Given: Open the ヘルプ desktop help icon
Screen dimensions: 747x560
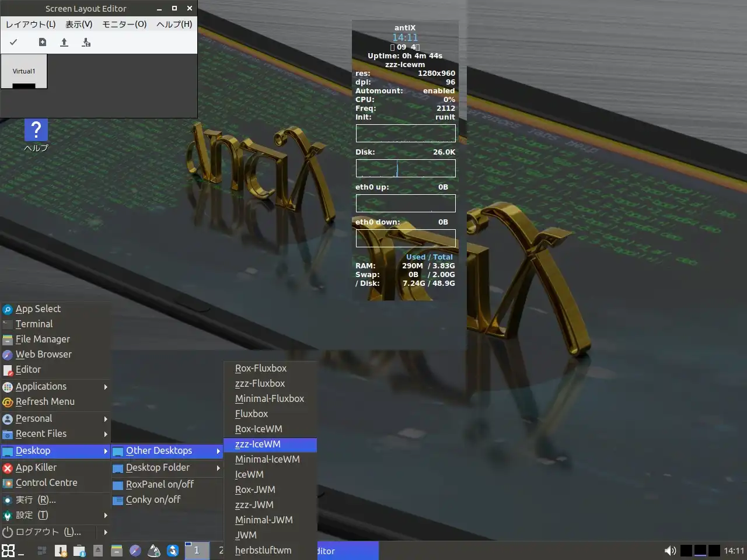Looking at the screenshot, I should pyautogui.click(x=36, y=131).
